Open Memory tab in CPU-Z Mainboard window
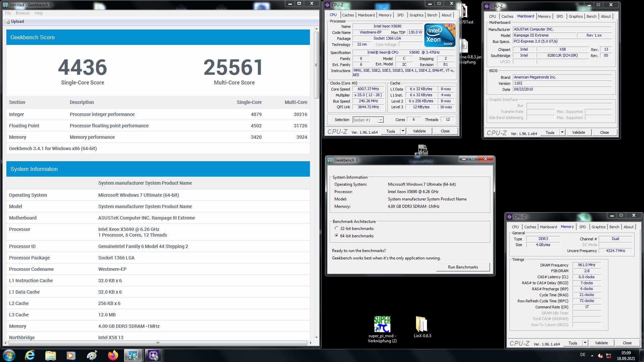The image size is (644, 362). tap(544, 16)
